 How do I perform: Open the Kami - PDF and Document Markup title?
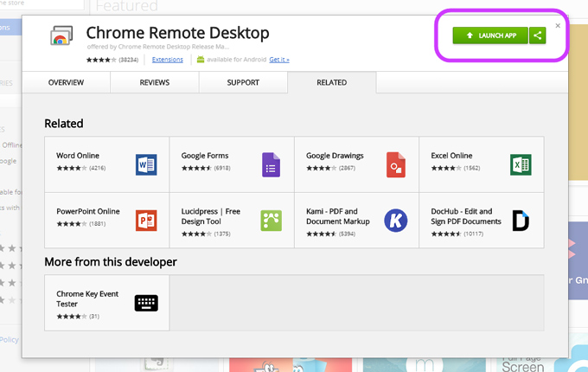[338, 216]
